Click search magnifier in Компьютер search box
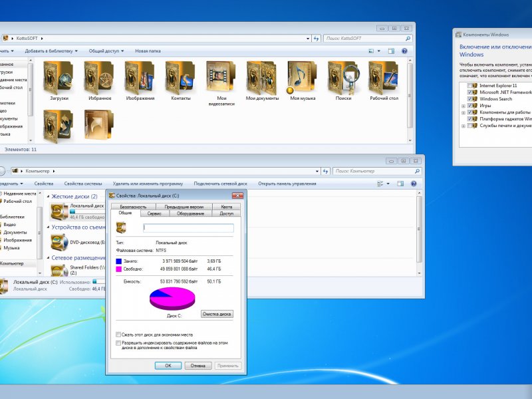Viewport: 532px width, 399px height. click(417, 171)
